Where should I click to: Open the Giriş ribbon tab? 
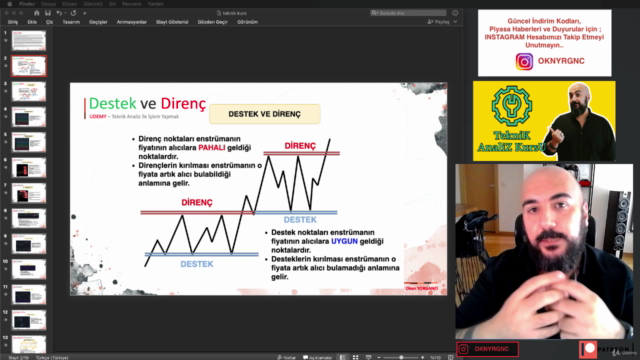[13, 22]
